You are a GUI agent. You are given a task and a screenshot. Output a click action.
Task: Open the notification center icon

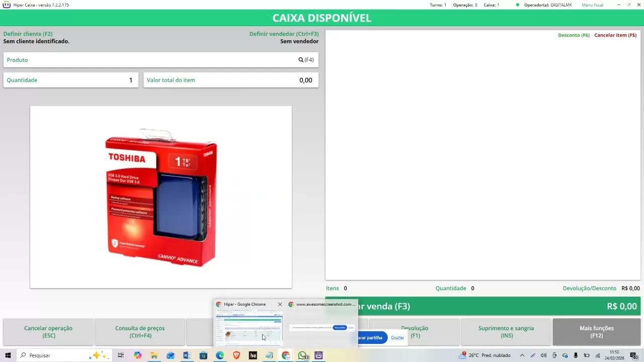pyautogui.click(x=633, y=355)
